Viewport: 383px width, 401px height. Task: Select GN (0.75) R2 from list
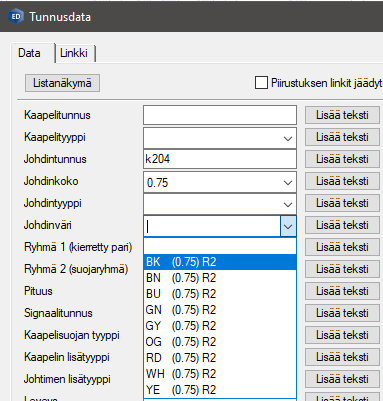coord(220,310)
